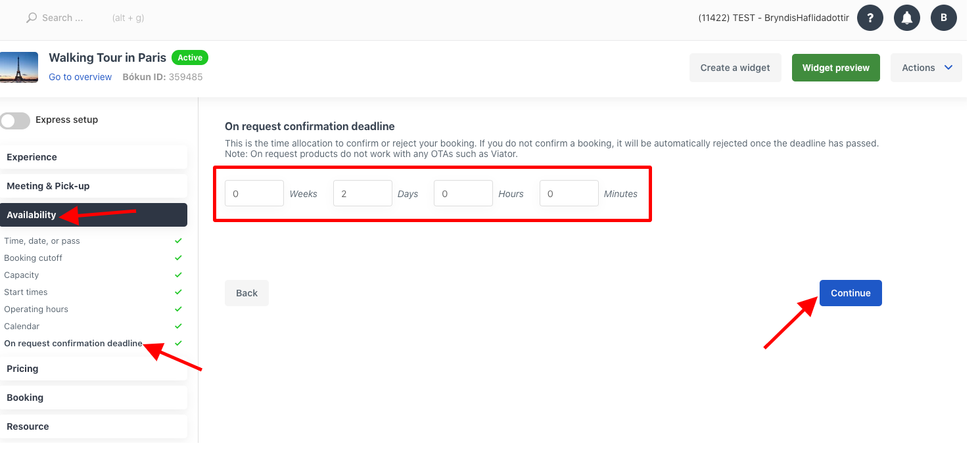Select the Start times step
The image size is (980, 456).
(x=26, y=292)
